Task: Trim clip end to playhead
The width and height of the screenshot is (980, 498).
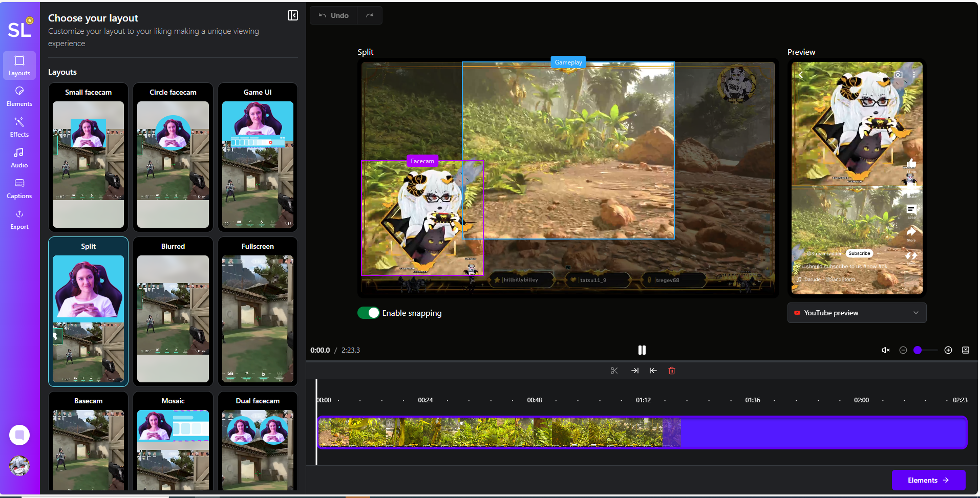Action: pyautogui.click(x=634, y=371)
